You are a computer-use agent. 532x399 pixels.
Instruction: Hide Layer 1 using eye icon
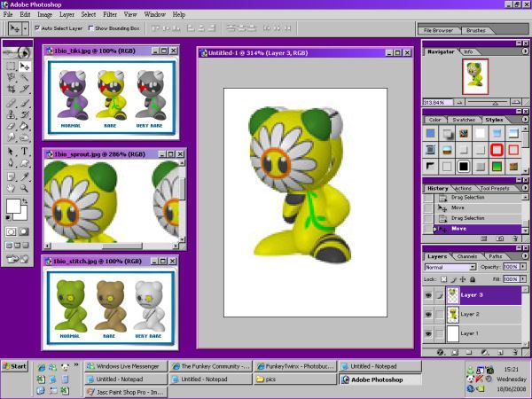pos(428,334)
